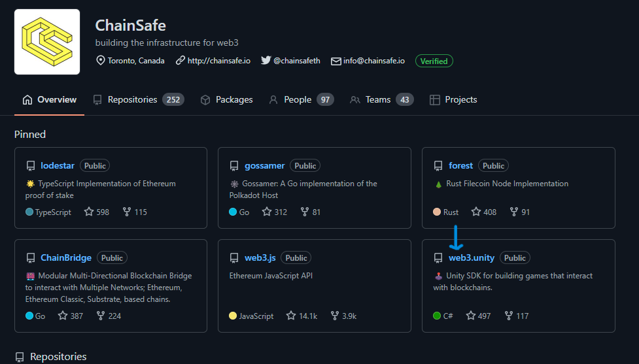
Task: Click the 'Ethereum JavaScript API' description text
Action: coord(271,276)
